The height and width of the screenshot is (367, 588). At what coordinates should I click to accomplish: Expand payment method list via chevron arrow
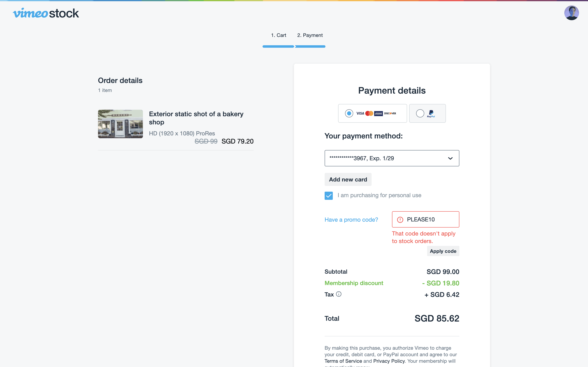tap(450, 158)
